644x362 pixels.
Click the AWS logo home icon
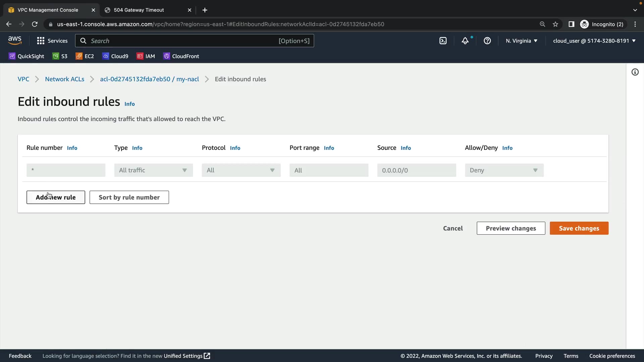point(15,41)
